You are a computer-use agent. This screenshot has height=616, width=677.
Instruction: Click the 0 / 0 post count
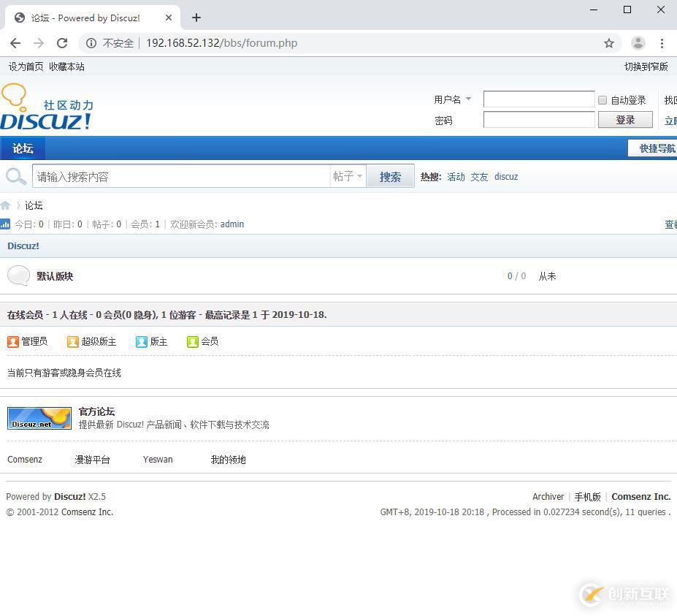coord(516,276)
